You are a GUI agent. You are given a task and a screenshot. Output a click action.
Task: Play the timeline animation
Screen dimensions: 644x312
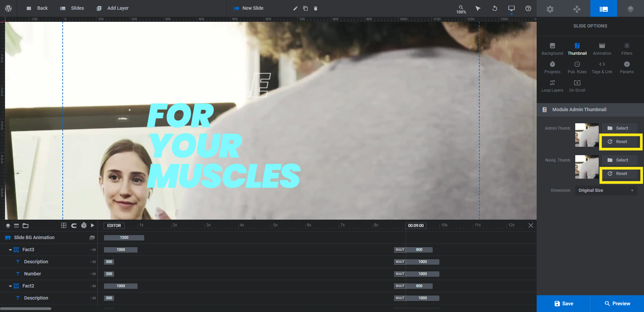coord(93,226)
